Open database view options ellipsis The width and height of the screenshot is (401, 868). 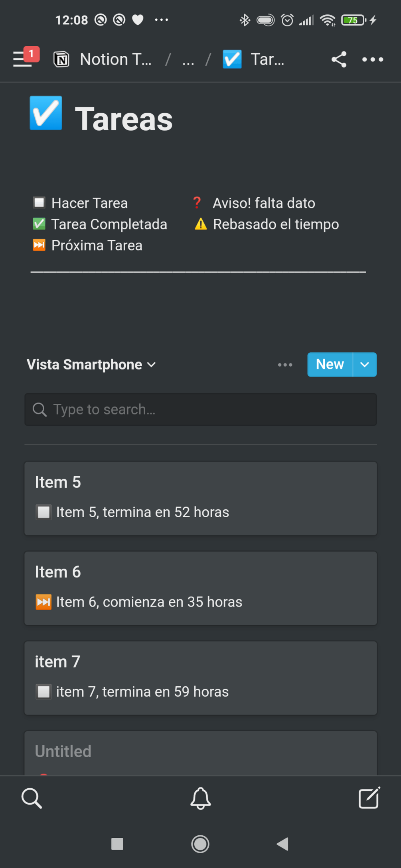[285, 365]
